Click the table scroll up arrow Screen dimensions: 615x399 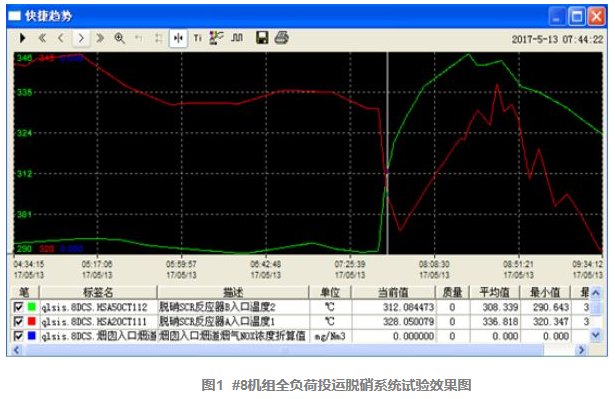(595, 293)
